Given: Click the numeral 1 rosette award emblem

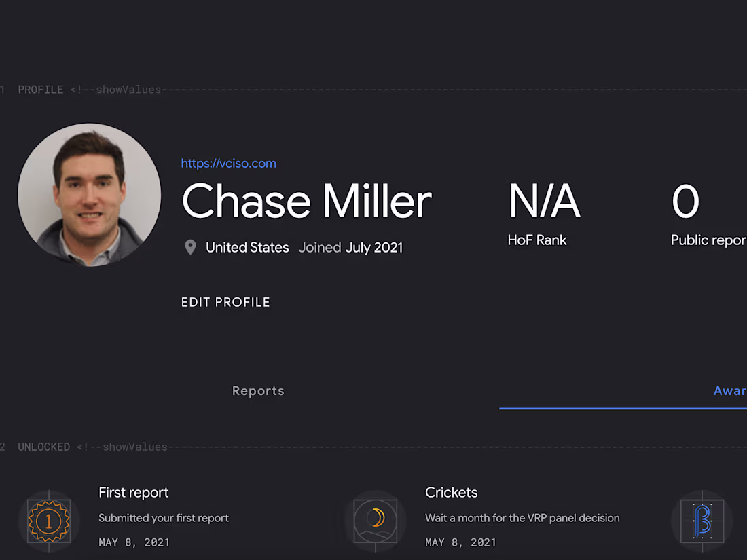Looking at the screenshot, I should pyautogui.click(x=48, y=520).
